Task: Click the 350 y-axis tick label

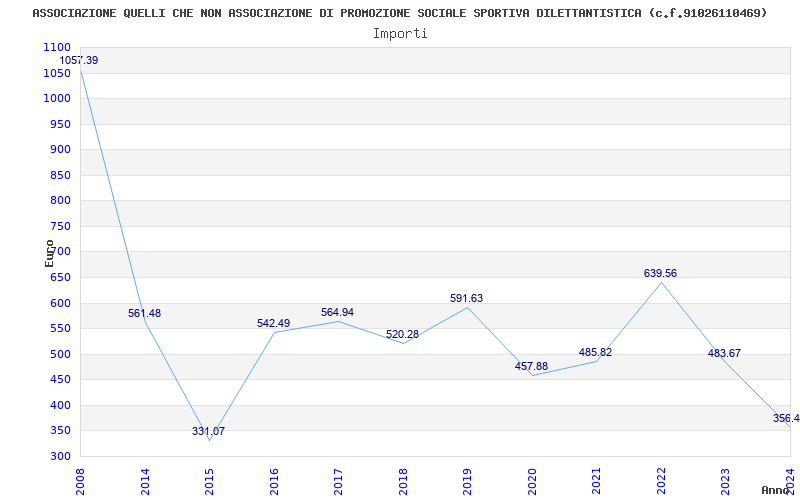Action: (60, 431)
